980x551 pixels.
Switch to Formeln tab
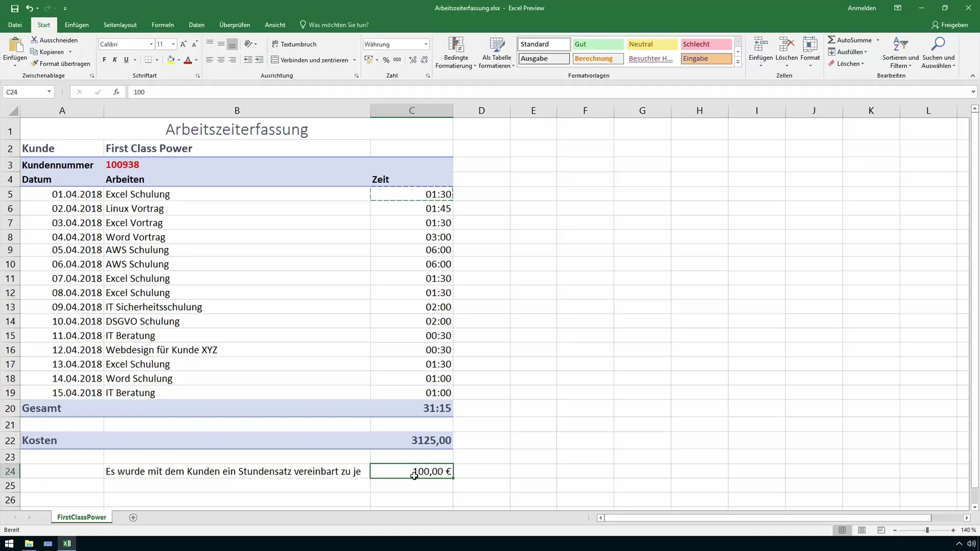point(162,24)
